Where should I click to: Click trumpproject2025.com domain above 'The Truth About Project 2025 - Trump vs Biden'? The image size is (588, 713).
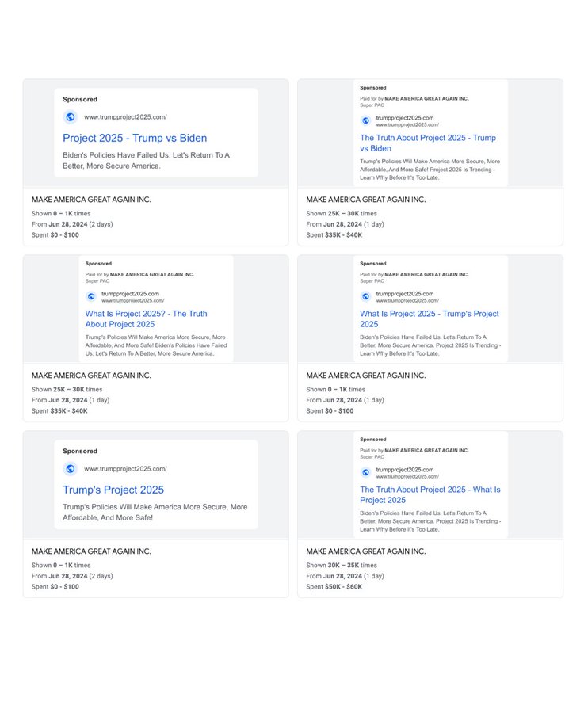[x=405, y=118]
